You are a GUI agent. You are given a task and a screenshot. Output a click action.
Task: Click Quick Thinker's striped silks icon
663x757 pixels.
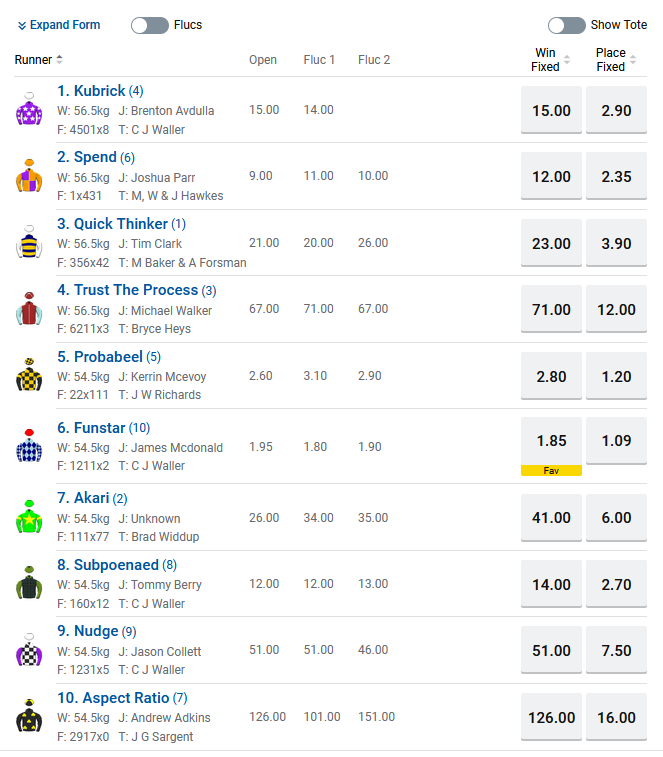28,243
